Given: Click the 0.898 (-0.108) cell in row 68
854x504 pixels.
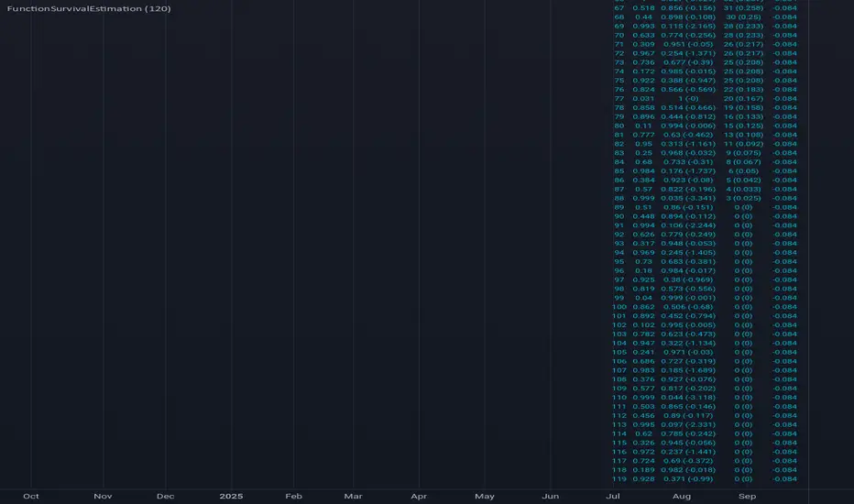Looking at the screenshot, I should pos(688,17).
